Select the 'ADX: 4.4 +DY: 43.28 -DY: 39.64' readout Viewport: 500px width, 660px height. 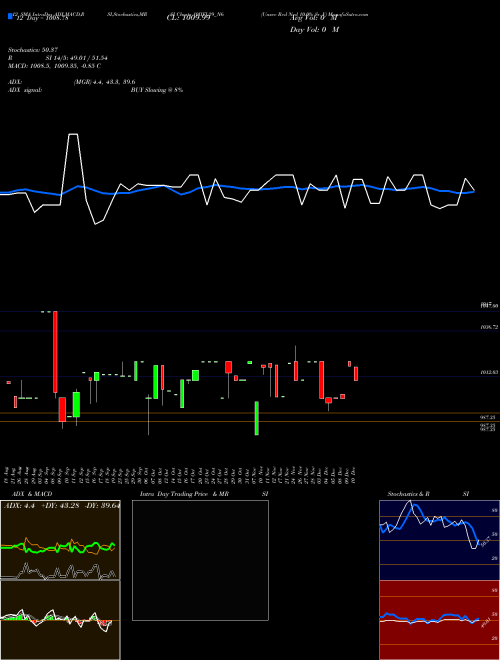[61, 505]
